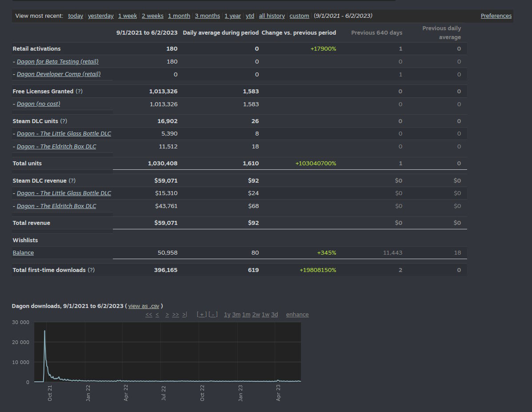Click the 'Previous 640 days' column header
Image resolution: width=532 pixels, height=412 pixels.
[376, 33]
